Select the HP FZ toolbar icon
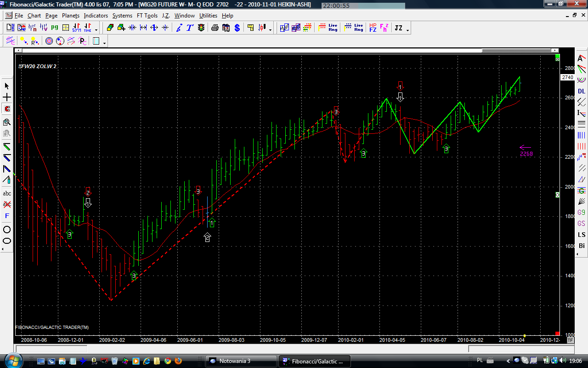The image size is (588, 368). click(x=373, y=28)
